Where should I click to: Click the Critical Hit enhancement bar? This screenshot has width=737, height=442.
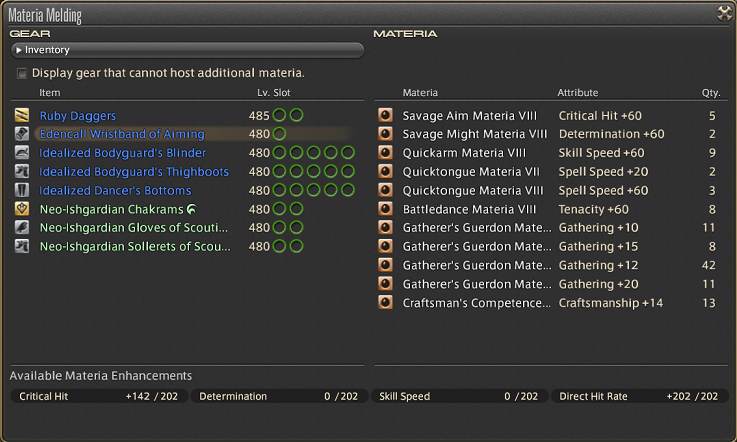99,396
